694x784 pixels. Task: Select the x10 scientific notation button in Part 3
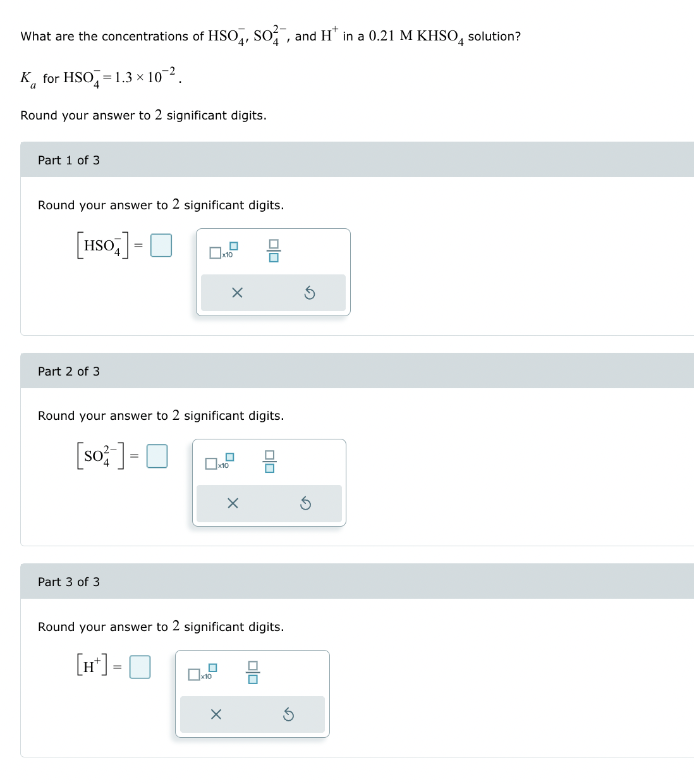click(200, 674)
